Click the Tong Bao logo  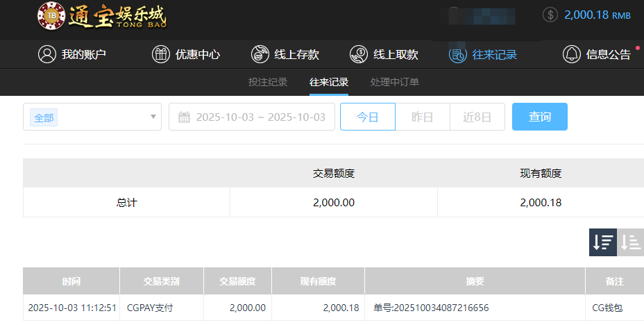102,17
